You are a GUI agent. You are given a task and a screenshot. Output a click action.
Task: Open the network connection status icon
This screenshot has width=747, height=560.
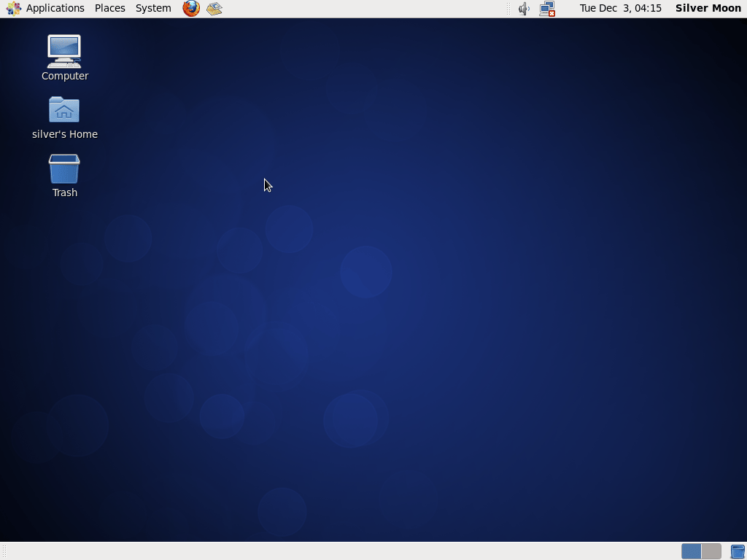coord(547,9)
